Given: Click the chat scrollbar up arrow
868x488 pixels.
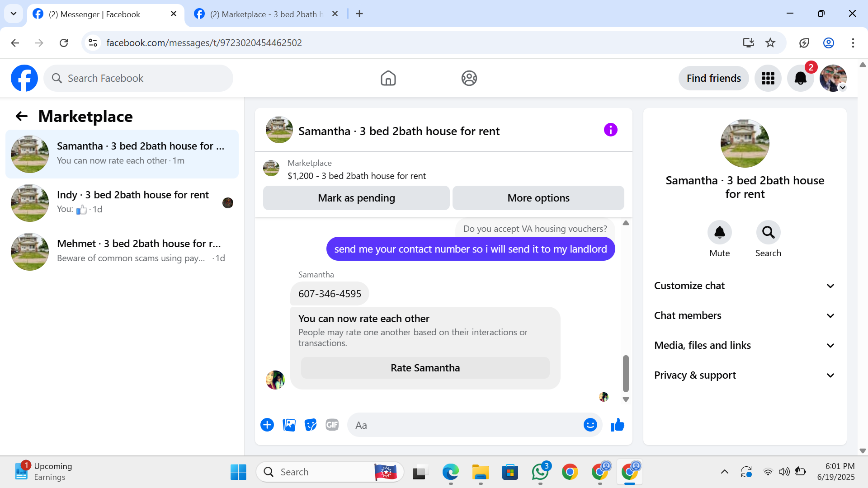Looking at the screenshot, I should [626, 223].
